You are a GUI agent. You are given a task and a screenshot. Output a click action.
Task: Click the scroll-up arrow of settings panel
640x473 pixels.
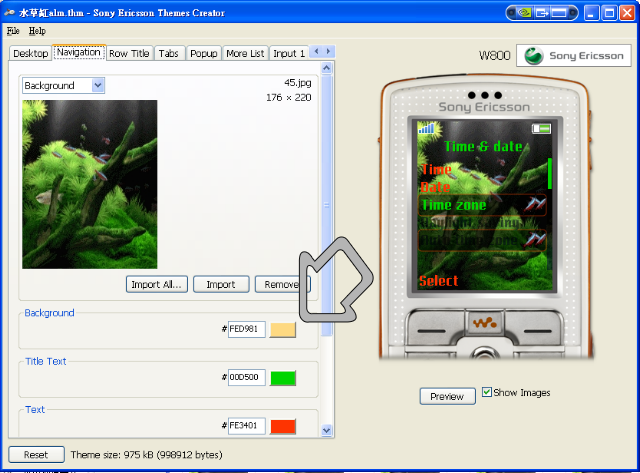pos(327,68)
